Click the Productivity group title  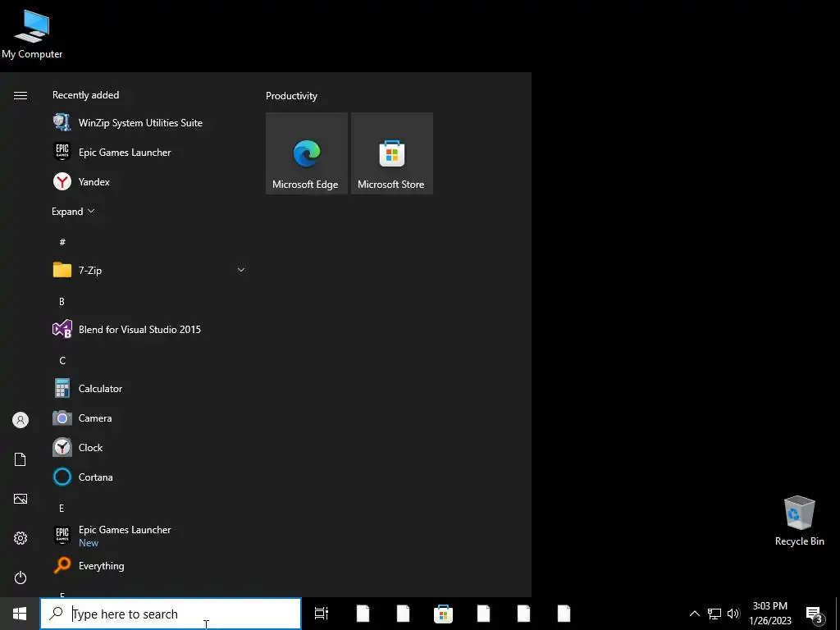(291, 96)
